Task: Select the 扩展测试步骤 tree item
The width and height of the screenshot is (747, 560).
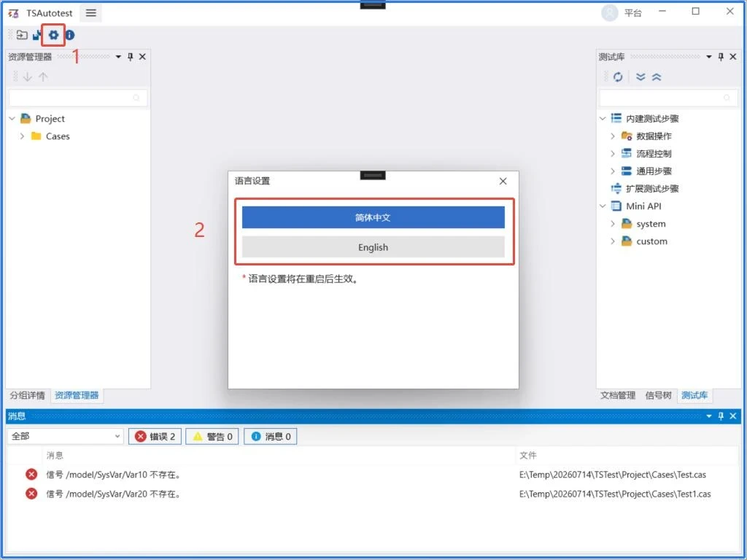Action: tap(652, 189)
